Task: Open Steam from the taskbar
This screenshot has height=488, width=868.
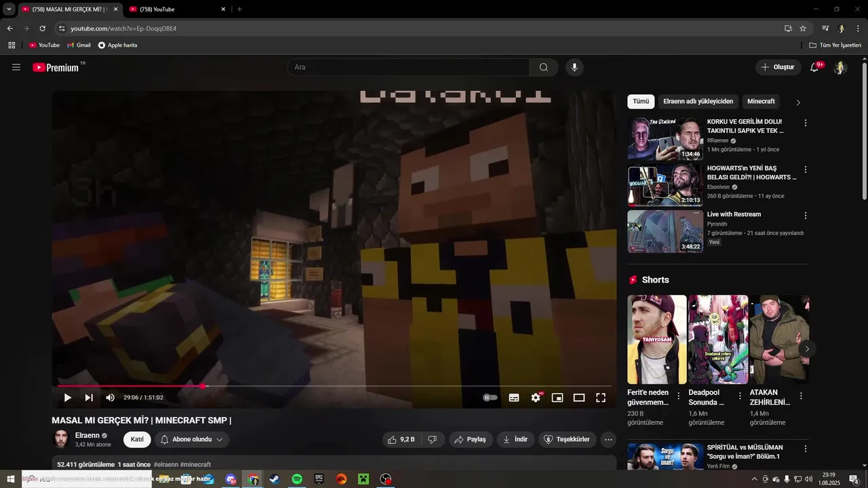Action: (275, 479)
